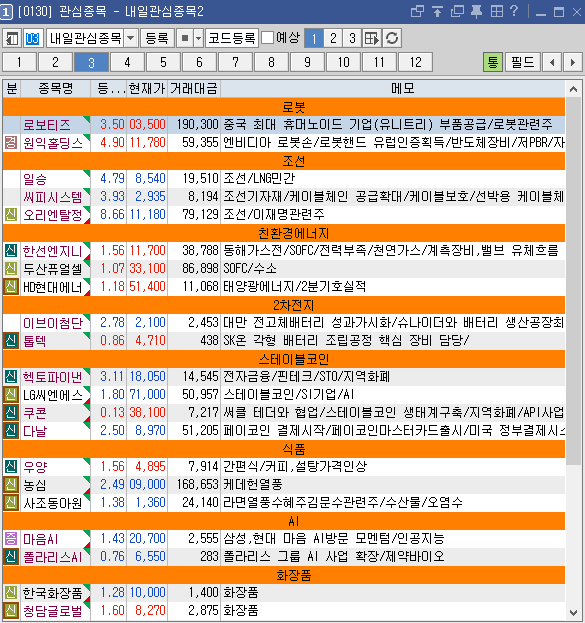Select stock row 일승

pyautogui.click(x=284, y=178)
